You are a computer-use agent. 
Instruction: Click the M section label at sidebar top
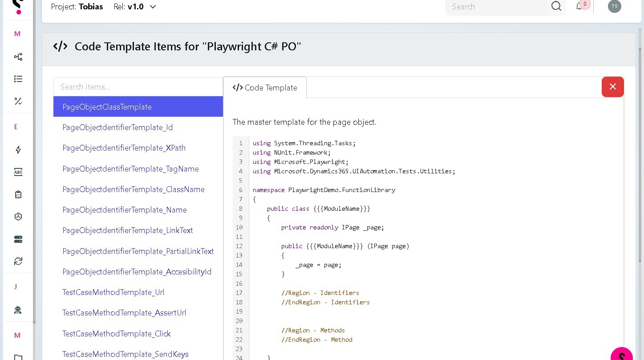coord(17,34)
